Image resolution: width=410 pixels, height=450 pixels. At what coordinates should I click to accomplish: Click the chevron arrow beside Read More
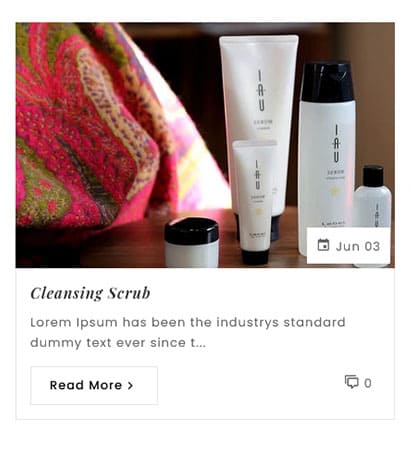coord(130,386)
